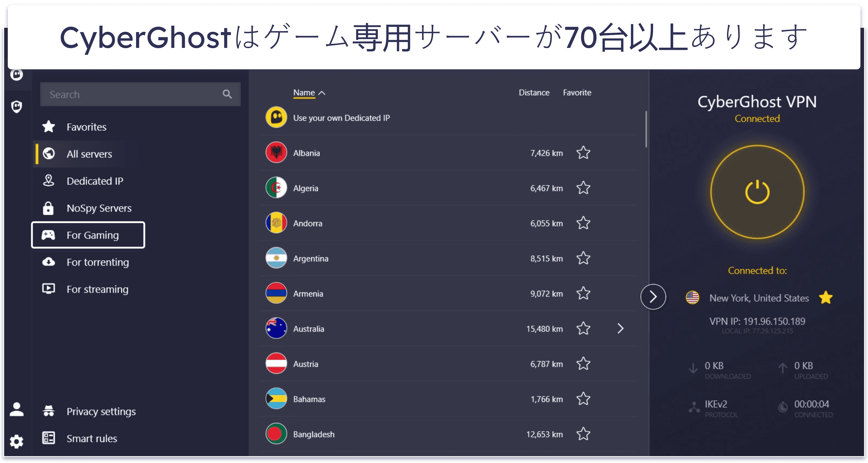Click the Favorites star icon in the sidebar

pyautogui.click(x=49, y=127)
